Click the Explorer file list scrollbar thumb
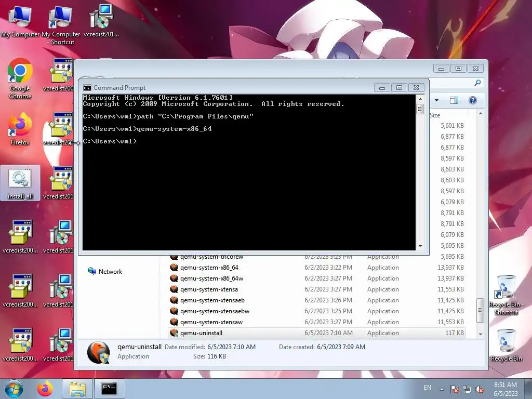Image resolution: width=532 pixels, height=399 pixels. tap(480, 310)
